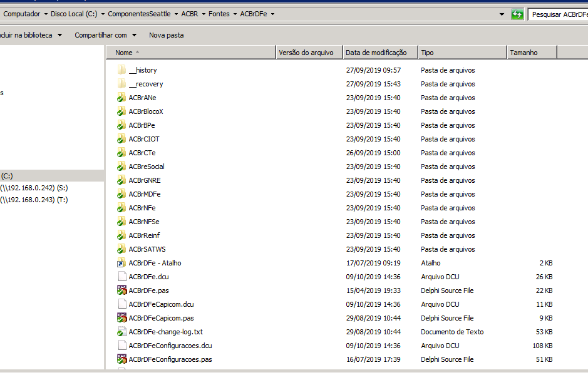Screen dimensions: 588x375
Task: Select the ACBrDFe.dcu file icon
Action: (x=121, y=276)
